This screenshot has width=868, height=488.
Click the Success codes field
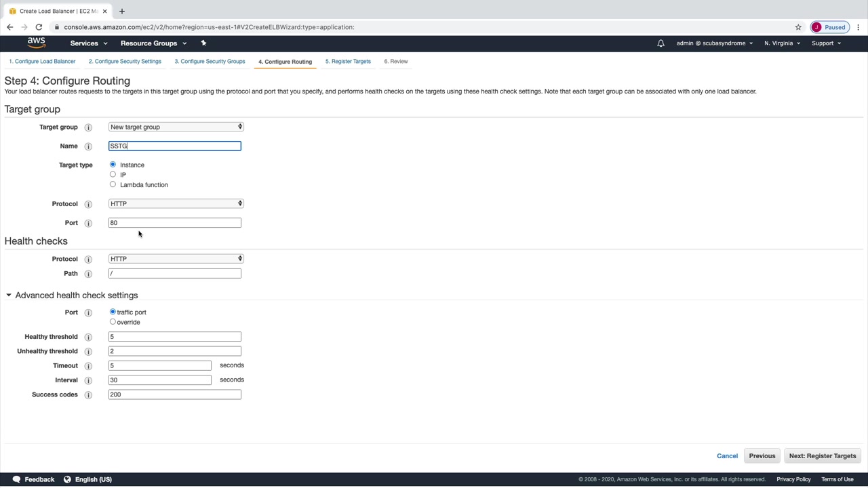pyautogui.click(x=175, y=394)
